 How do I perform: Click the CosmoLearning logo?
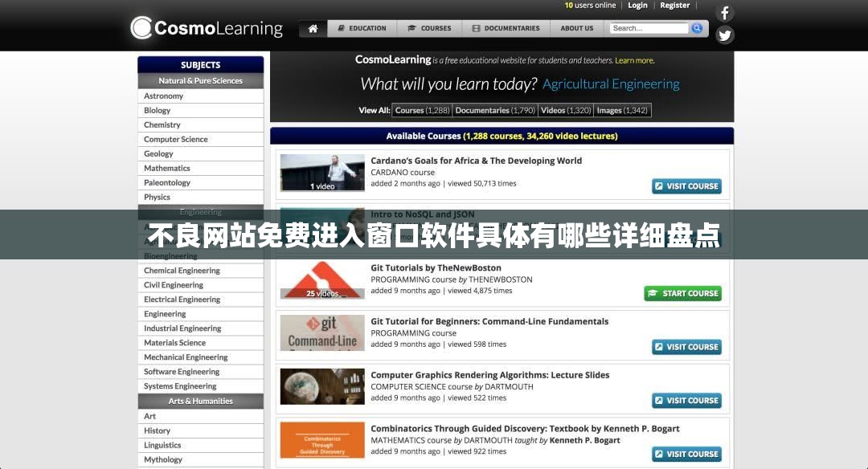[207, 27]
